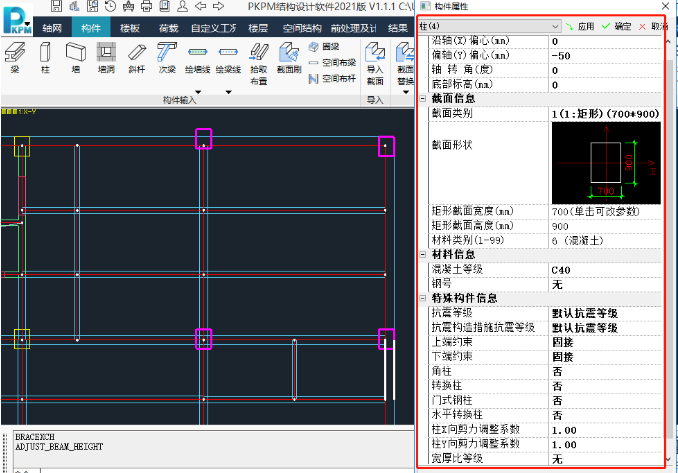
Task: Select the 次梁 secondary beam tool
Action: [x=167, y=58]
